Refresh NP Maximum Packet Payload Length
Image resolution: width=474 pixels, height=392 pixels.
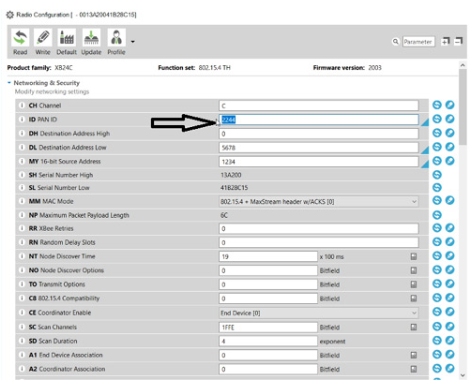[437, 215]
